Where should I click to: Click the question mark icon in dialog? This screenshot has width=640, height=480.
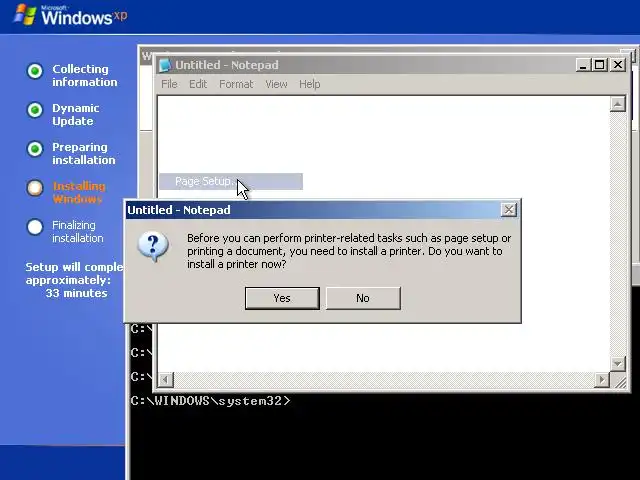(x=153, y=247)
